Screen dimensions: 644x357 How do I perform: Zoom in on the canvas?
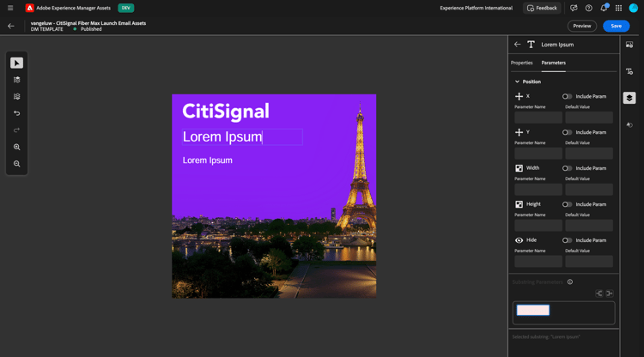coord(17,147)
